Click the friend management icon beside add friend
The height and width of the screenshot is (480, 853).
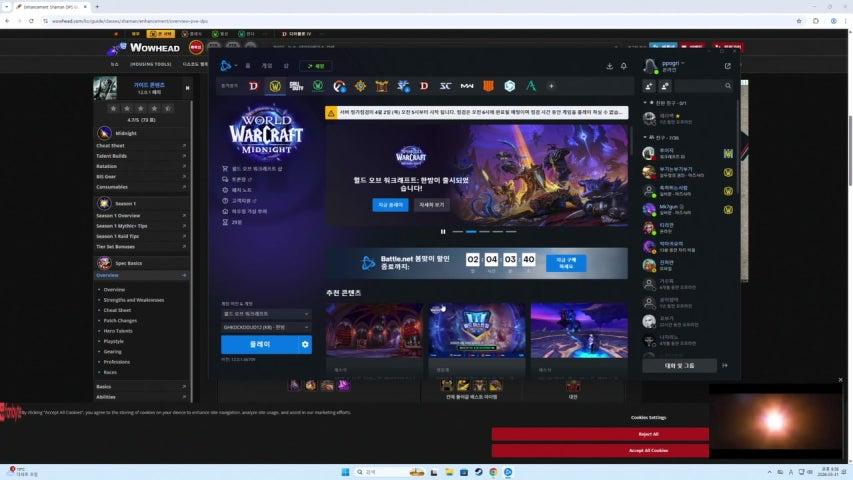click(x=665, y=86)
